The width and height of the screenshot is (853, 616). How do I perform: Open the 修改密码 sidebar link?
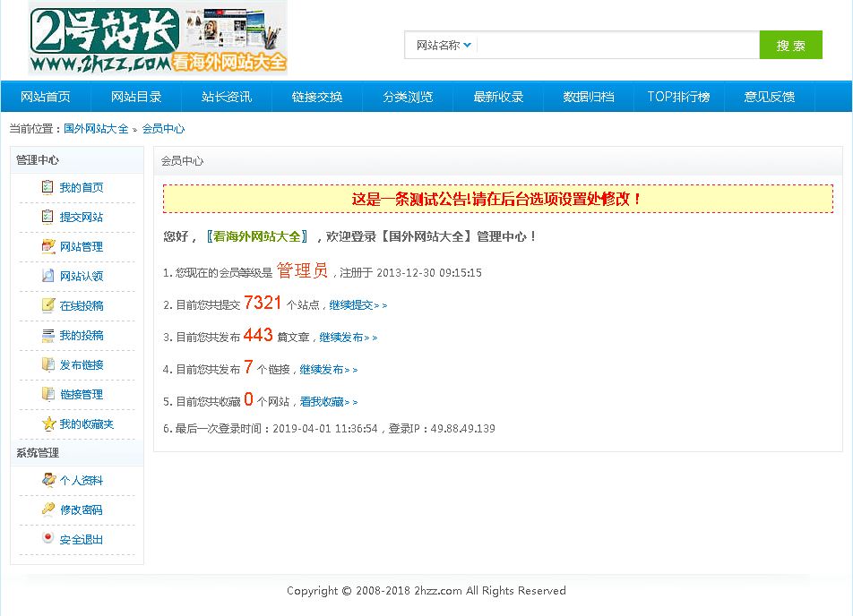(82, 510)
